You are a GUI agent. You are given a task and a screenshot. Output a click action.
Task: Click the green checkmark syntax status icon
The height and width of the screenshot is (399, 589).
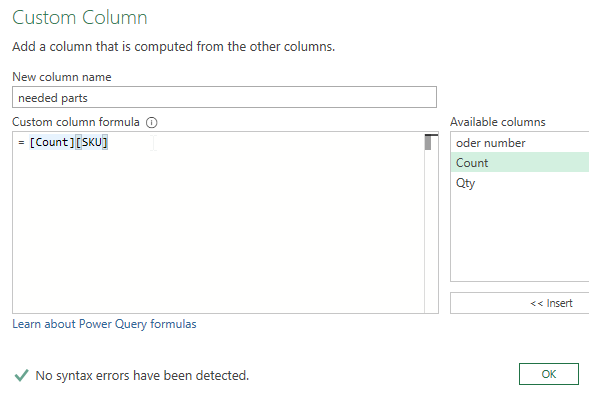21,375
